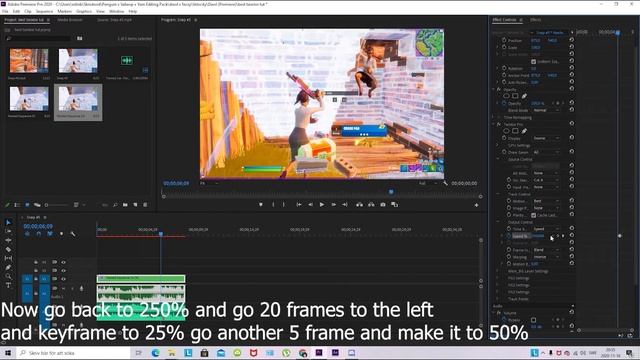The width and height of the screenshot is (640, 360).
Task: Click Export Frame camera icon
Action: pos(382,204)
